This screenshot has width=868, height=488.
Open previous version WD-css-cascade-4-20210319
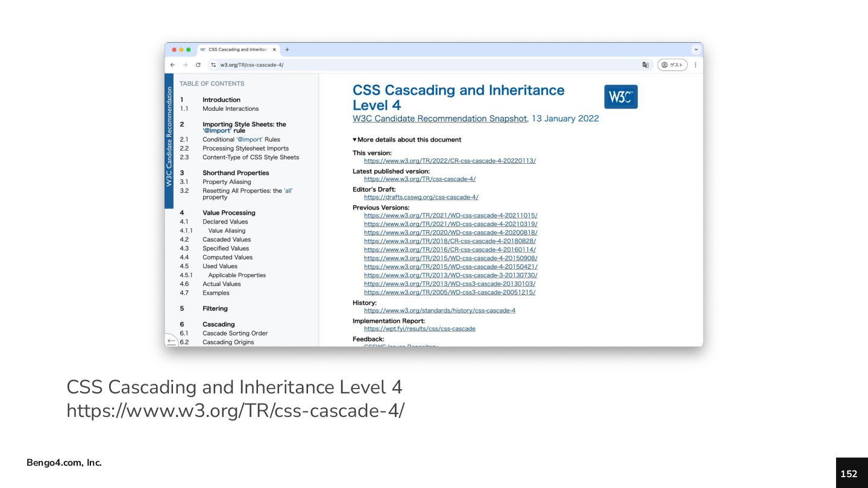tap(451, 224)
